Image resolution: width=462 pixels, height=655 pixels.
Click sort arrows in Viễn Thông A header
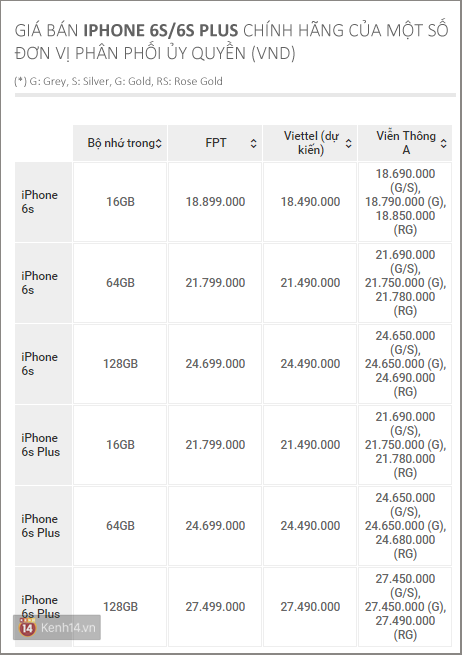[x=444, y=144]
